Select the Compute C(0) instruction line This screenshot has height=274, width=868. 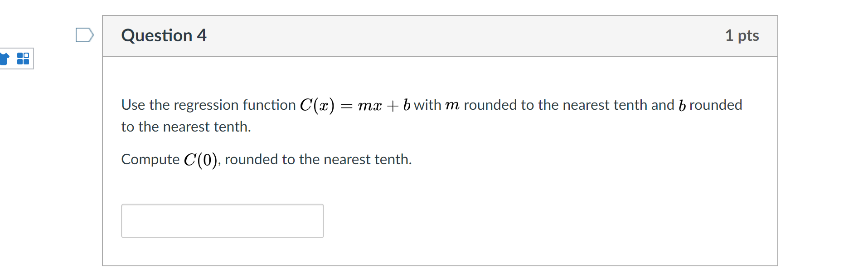point(266,159)
